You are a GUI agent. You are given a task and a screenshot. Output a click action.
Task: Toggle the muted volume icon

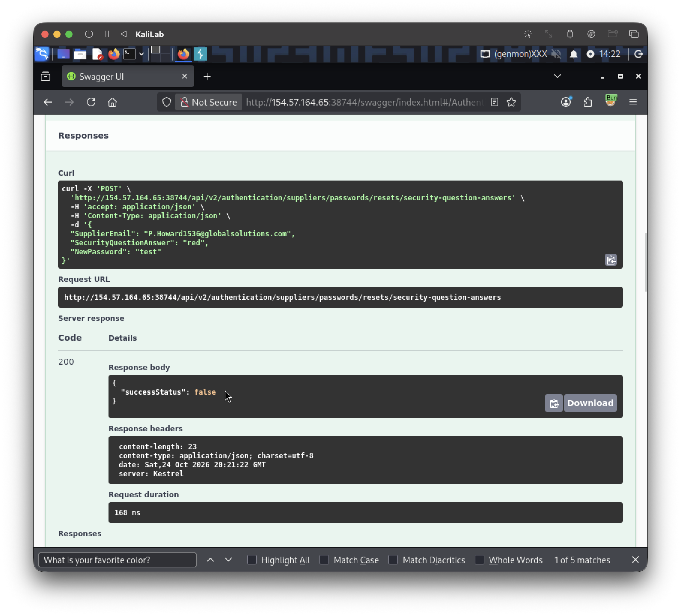pos(556,54)
